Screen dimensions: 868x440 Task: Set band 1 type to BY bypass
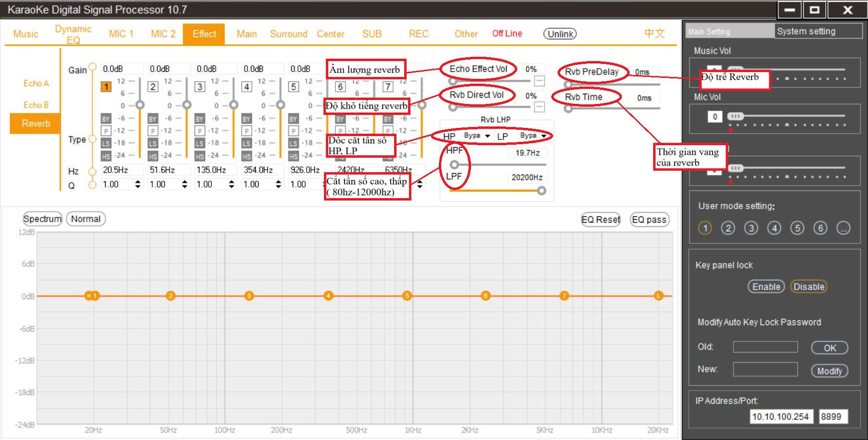pyautogui.click(x=106, y=119)
